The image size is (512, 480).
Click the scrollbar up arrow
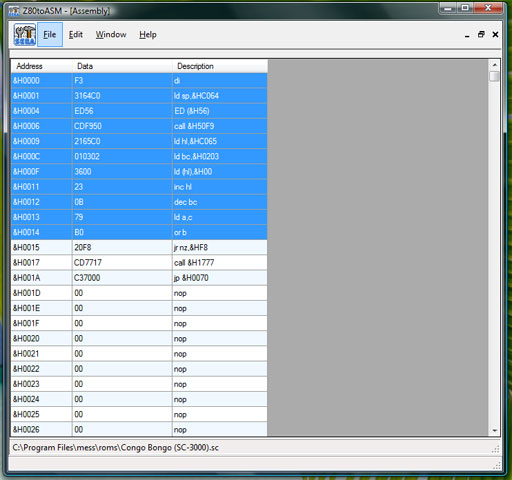494,65
